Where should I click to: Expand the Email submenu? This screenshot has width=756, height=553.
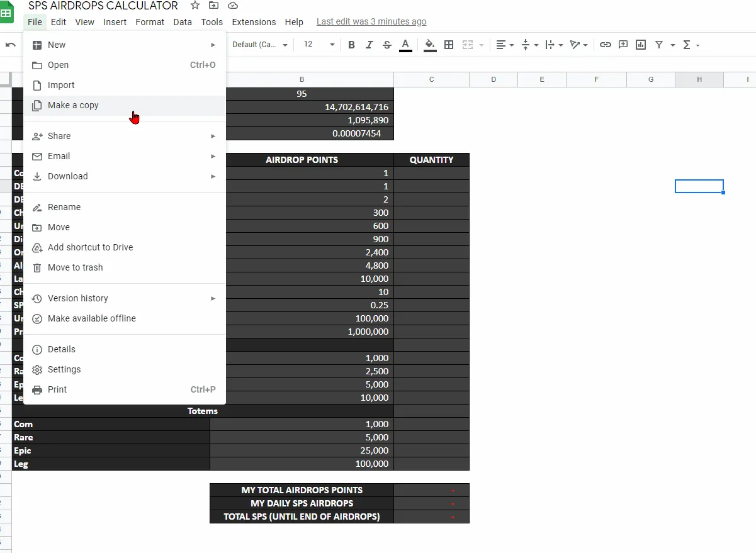point(125,156)
